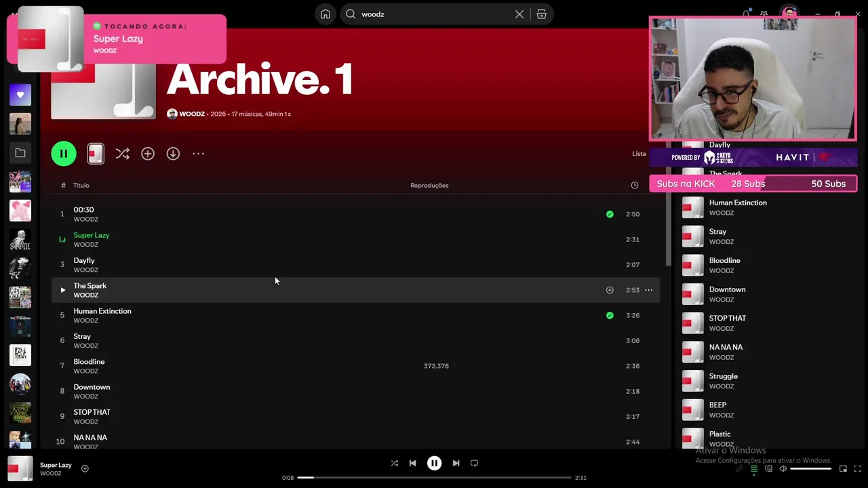Screen dimensions: 868x488
Task: Seek within the song progress bar
Action: (434, 478)
